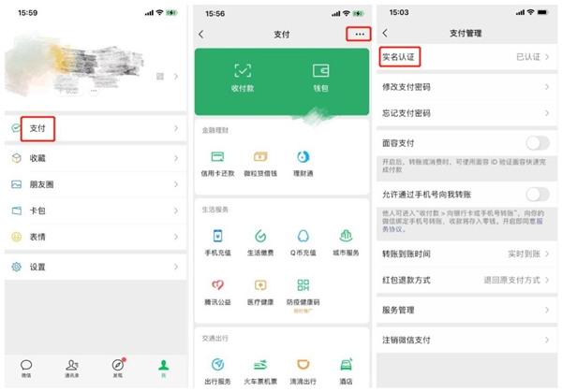Viewport: 562px width, 392px height.
Task: Open 红包退款方式 refund method options
Action: point(466,280)
